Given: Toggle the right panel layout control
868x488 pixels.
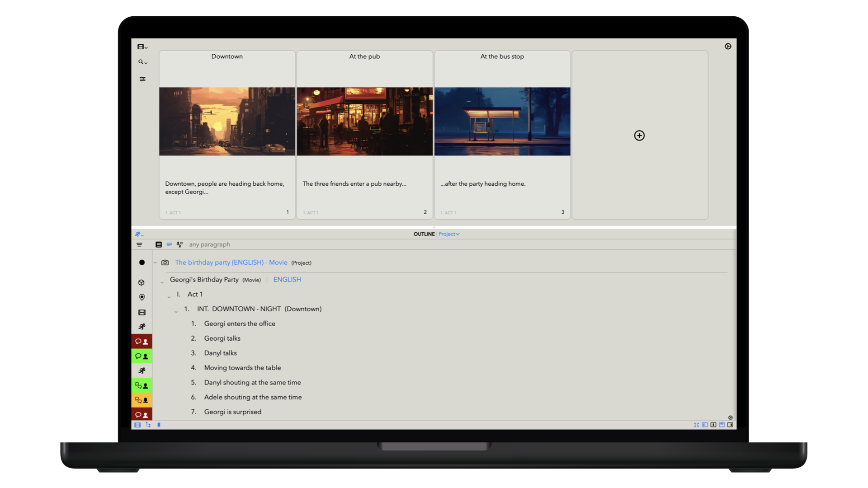Looking at the screenshot, I should [x=730, y=425].
